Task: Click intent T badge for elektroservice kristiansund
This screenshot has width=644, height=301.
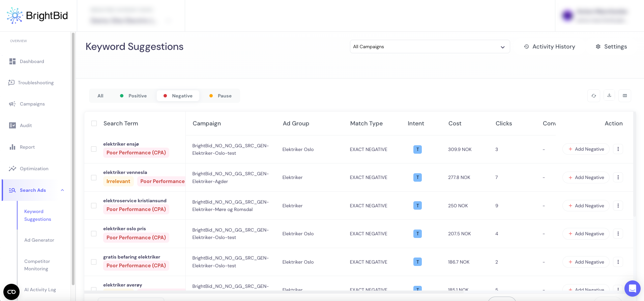Action: tap(417, 206)
